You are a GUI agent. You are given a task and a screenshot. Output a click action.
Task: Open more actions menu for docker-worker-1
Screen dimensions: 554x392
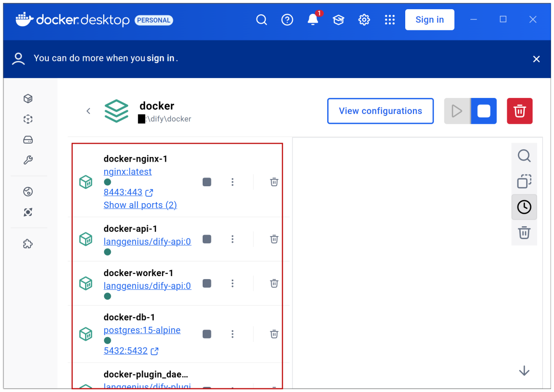pyautogui.click(x=232, y=284)
